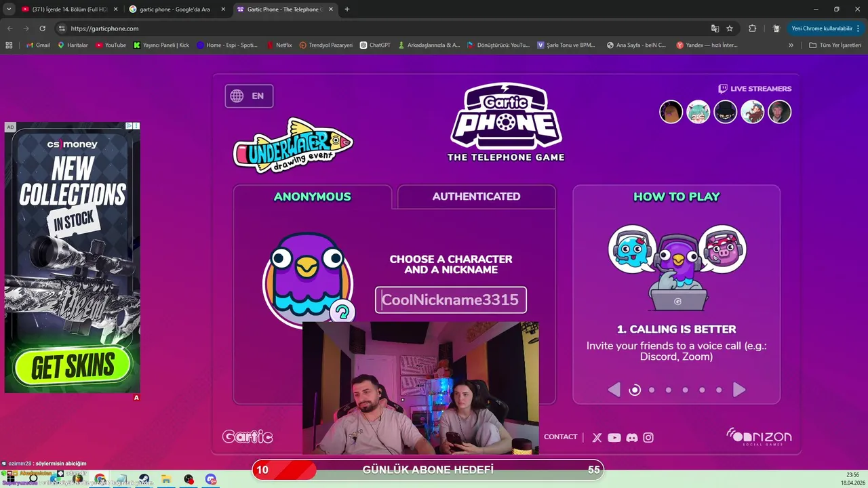Open the LIVE STREAMERS Twitch link

(755, 89)
